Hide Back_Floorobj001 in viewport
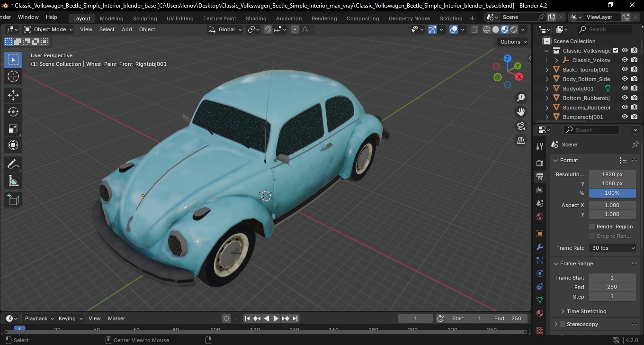 coord(625,69)
